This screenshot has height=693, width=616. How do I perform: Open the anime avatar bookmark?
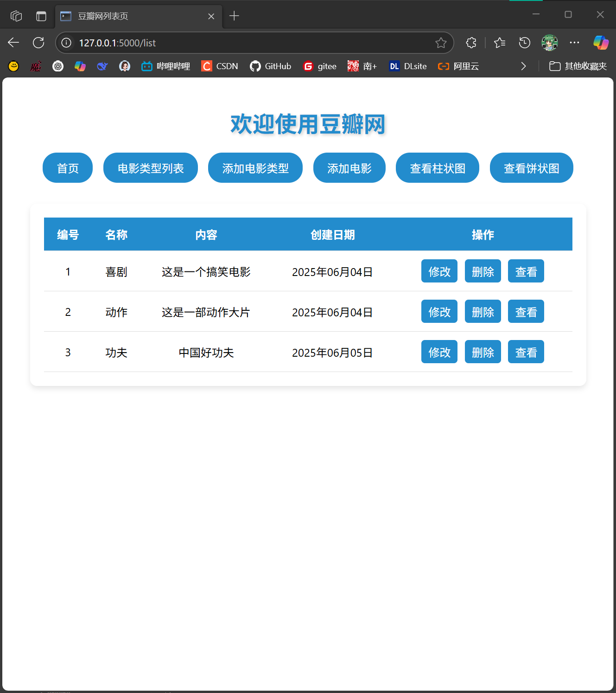tap(125, 66)
